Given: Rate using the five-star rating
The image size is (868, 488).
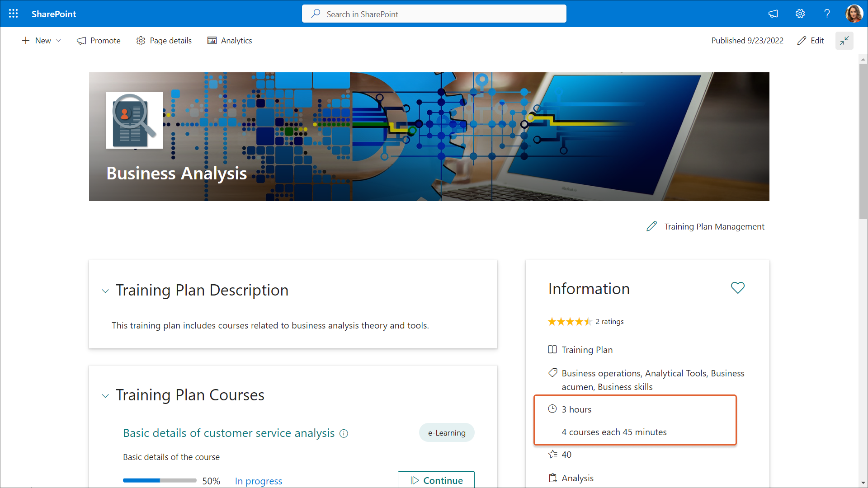Looking at the screenshot, I should click(570, 322).
